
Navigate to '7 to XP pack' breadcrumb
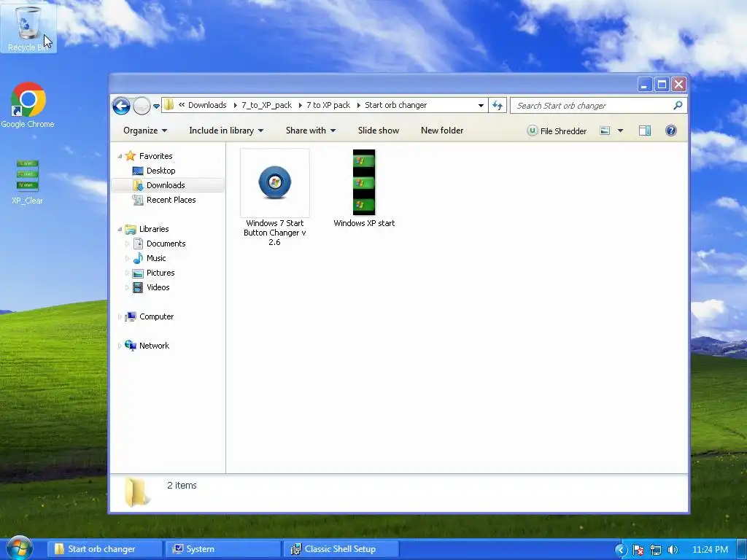(328, 105)
